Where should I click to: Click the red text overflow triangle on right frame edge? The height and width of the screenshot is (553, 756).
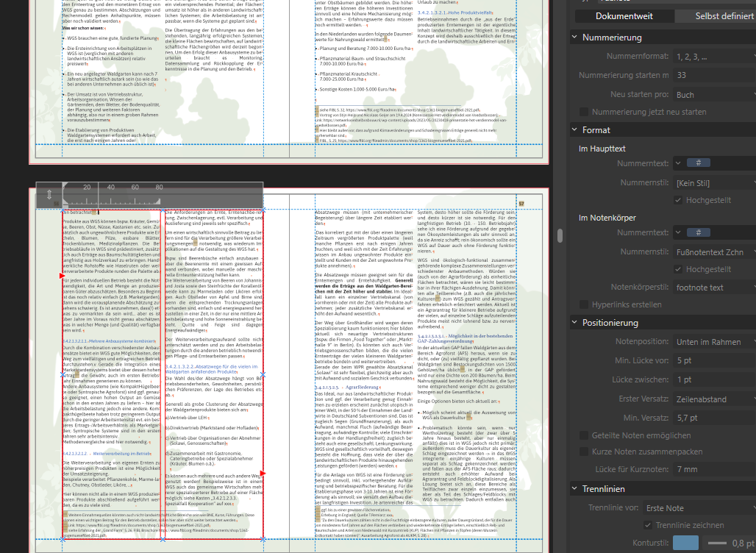263,474
